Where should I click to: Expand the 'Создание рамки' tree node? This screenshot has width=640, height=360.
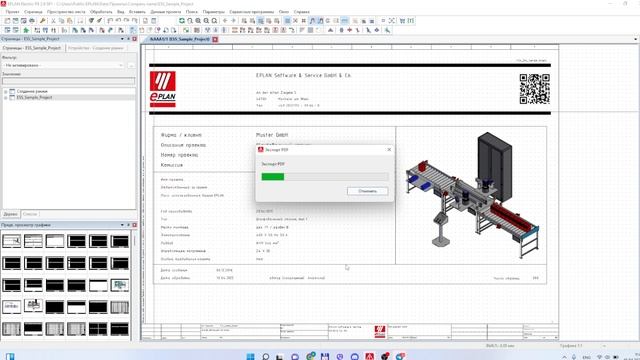6,91
